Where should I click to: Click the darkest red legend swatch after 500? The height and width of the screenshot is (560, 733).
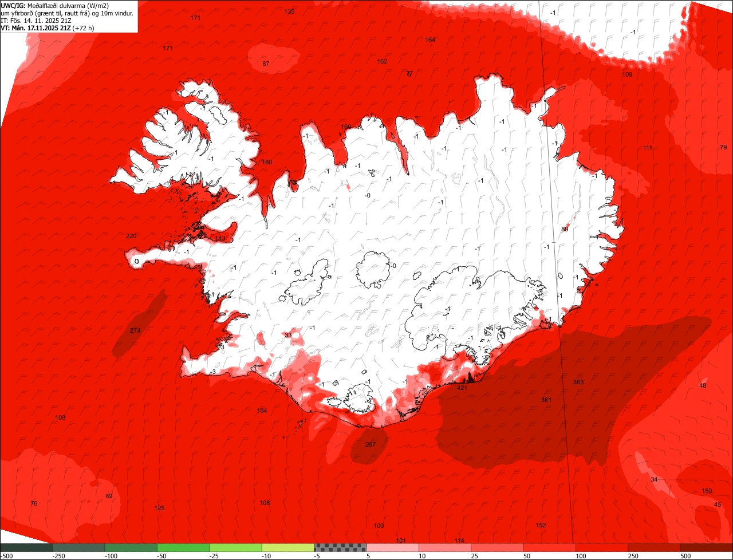(x=707, y=547)
